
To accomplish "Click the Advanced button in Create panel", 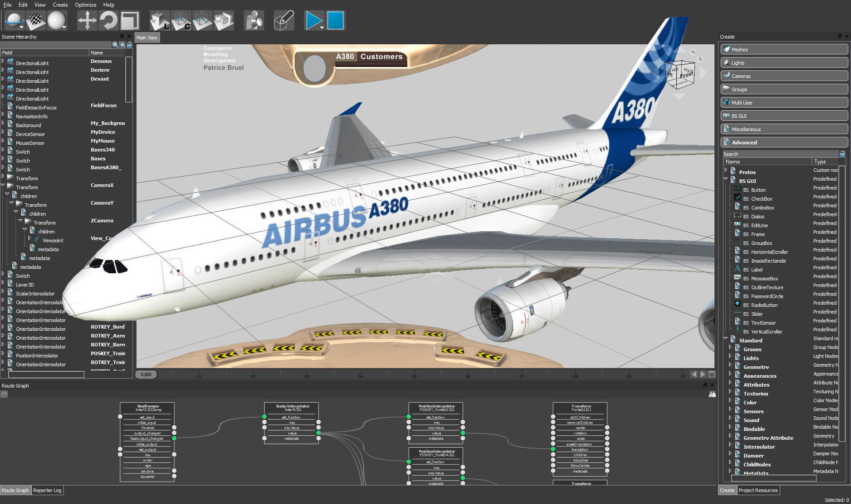I will click(784, 142).
